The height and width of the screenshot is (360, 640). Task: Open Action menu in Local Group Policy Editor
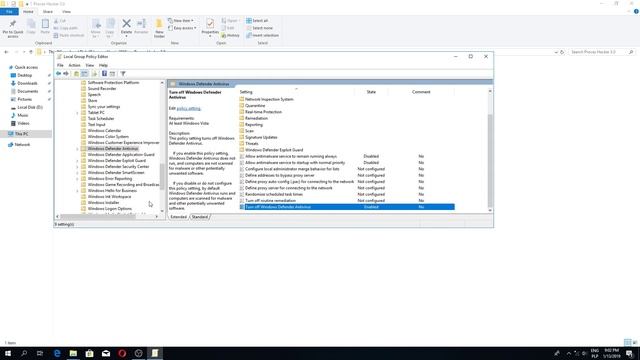[x=74, y=65]
